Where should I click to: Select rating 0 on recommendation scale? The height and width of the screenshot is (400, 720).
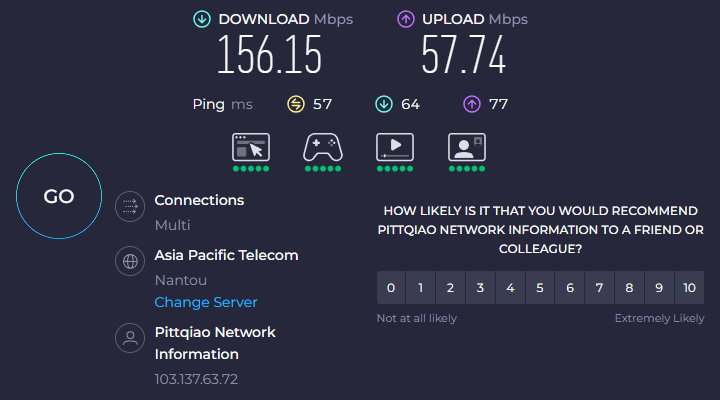pyautogui.click(x=391, y=287)
